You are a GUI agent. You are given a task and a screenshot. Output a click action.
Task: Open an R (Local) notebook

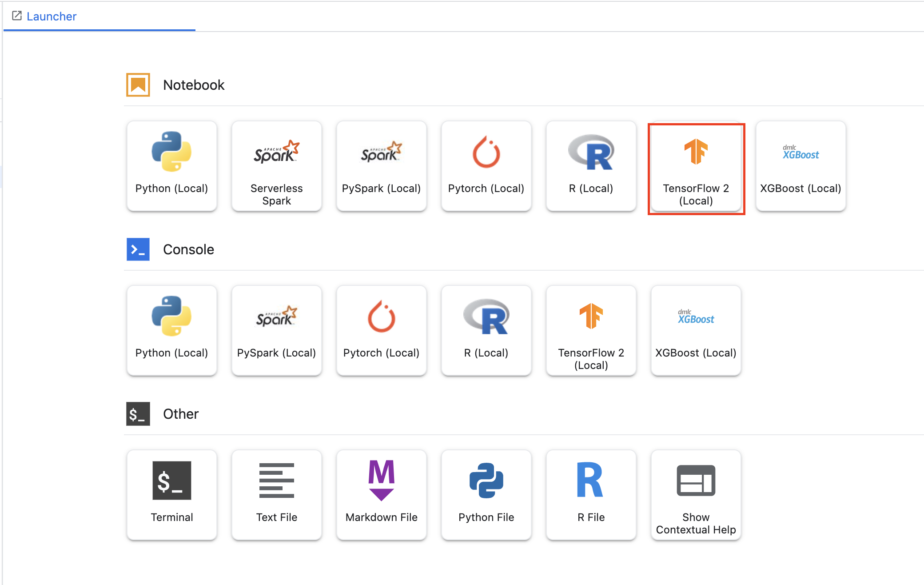click(x=591, y=166)
